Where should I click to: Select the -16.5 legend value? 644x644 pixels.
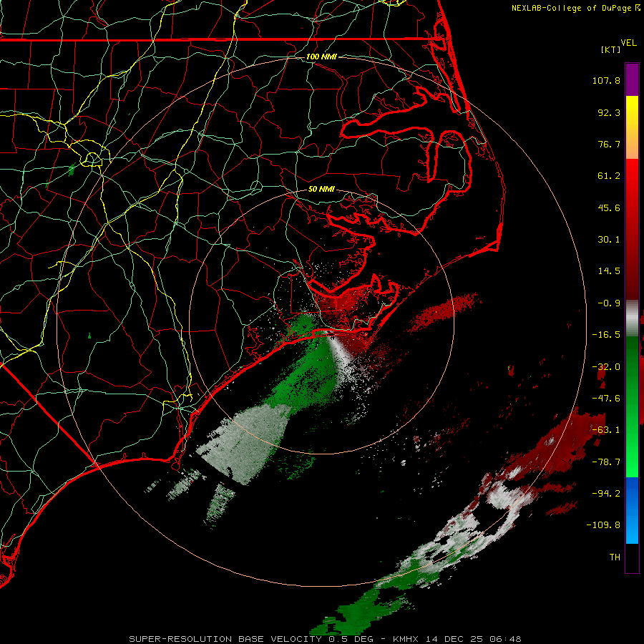(x=606, y=335)
